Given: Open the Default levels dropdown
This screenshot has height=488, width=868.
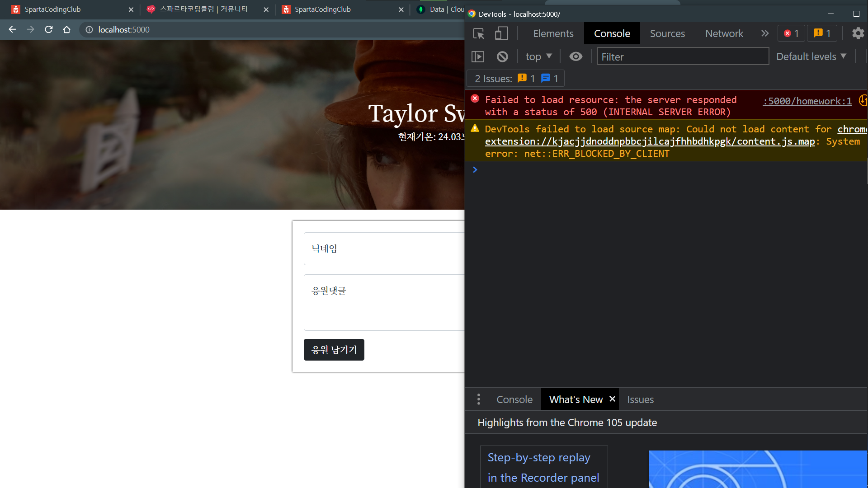Looking at the screenshot, I should pos(811,56).
